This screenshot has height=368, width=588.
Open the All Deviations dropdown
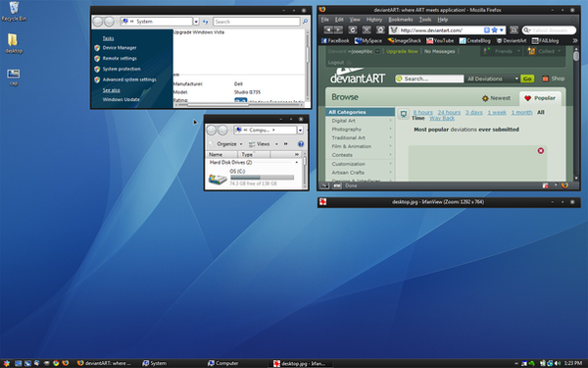pyautogui.click(x=492, y=79)
